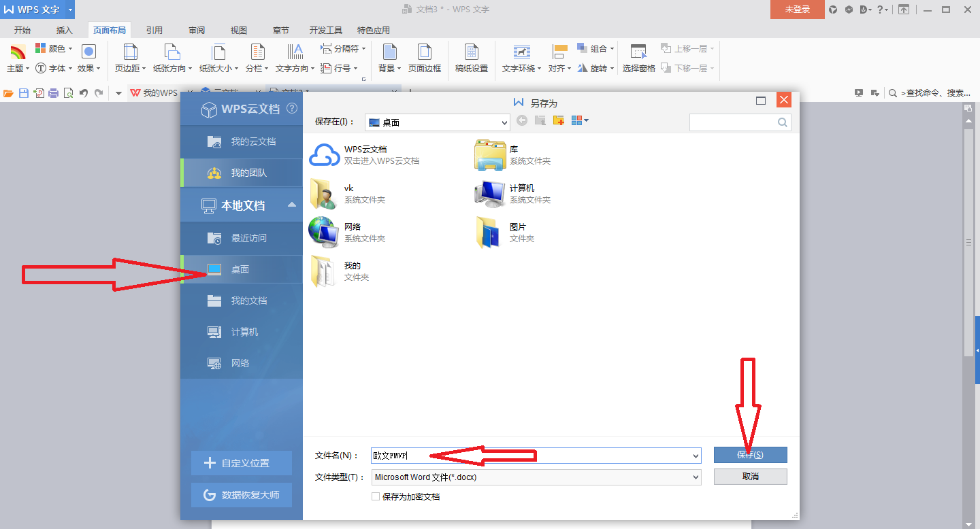
Task: Open 纸张大小 paper size options
Action: tap(218, 59)
